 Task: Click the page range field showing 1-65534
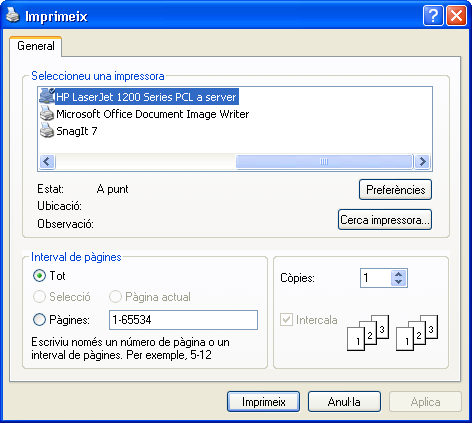click(183, 320)
